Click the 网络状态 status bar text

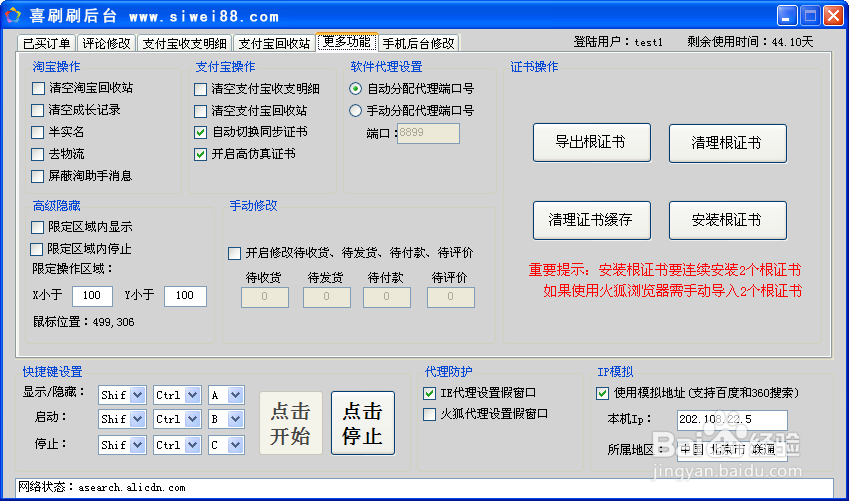(102, 487)
